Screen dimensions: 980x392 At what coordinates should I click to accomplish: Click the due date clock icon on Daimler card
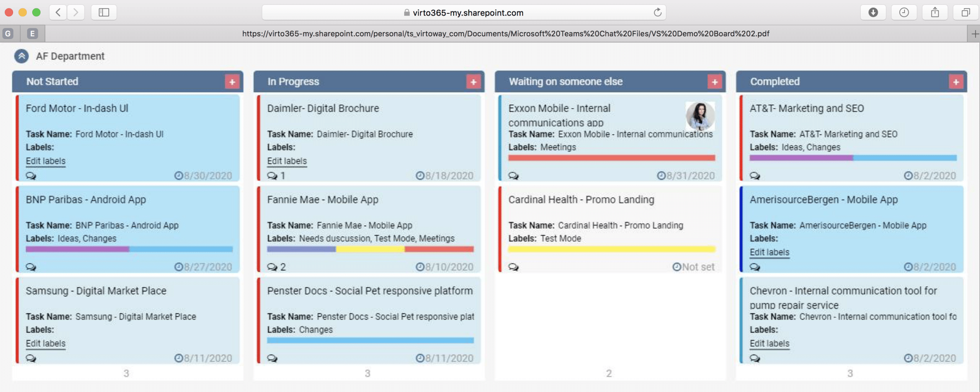coord(420,176)
